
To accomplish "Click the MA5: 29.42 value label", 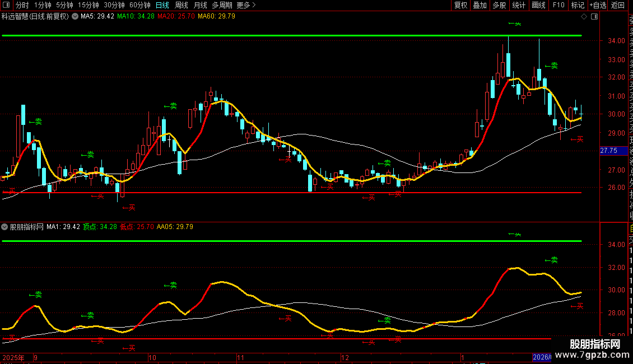I will pos(97,17).
